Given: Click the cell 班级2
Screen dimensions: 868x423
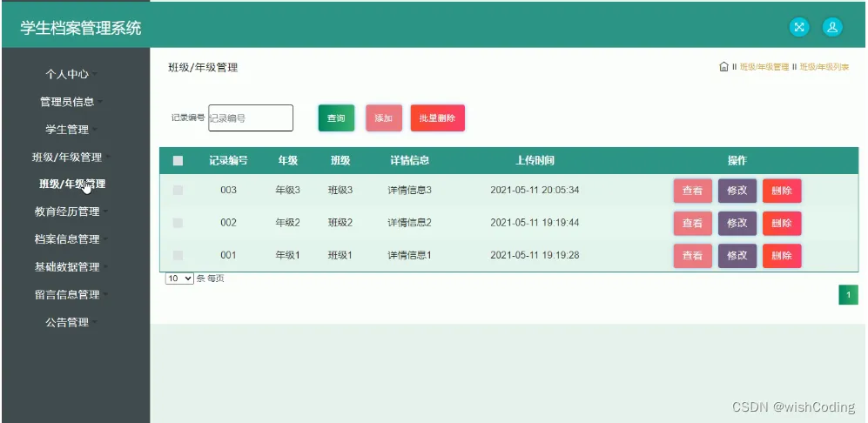Looking at the screenshot, I should coord(340,223).
